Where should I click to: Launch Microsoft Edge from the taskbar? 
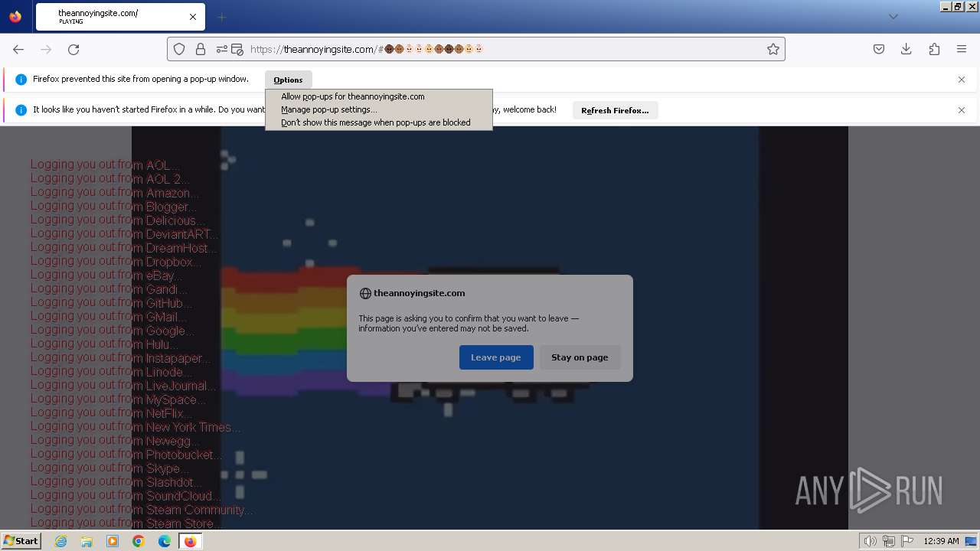point(165,541)
